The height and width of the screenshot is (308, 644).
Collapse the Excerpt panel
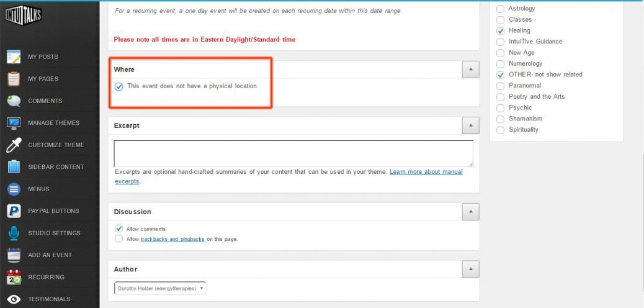coord(471,125)
